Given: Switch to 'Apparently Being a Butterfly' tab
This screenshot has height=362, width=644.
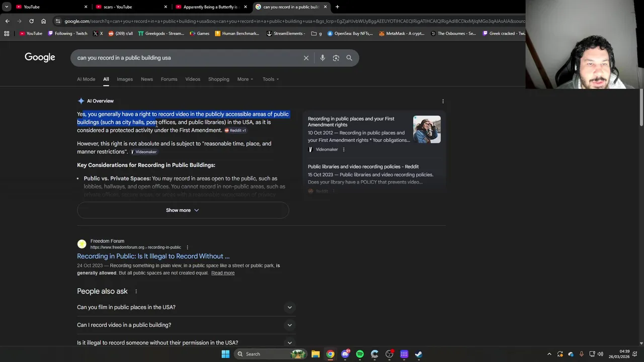Looking at the screenshot, I should click(210, 7).
